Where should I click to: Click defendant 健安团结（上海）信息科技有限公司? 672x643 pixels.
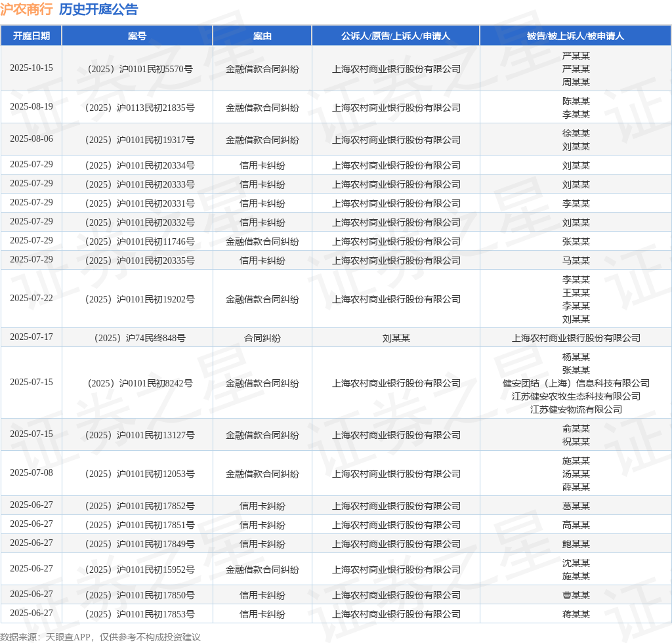click(x=576, y=383)
